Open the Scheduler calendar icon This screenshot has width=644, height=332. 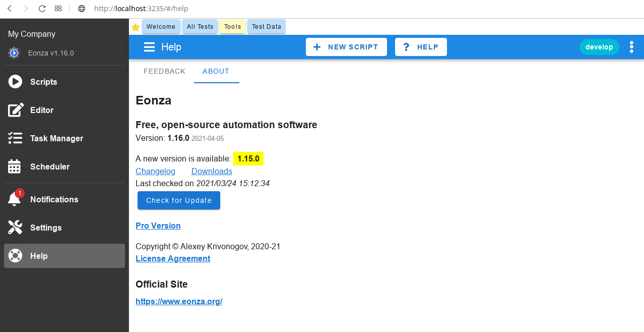click(15, 167)
